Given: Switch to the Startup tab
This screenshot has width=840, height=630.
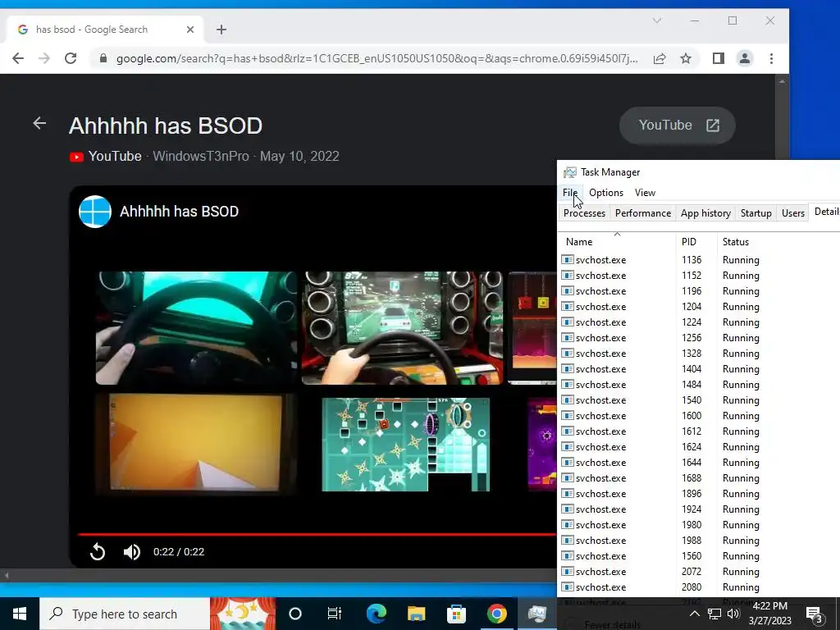Looking at the screenshot, I should coord(756,213).
